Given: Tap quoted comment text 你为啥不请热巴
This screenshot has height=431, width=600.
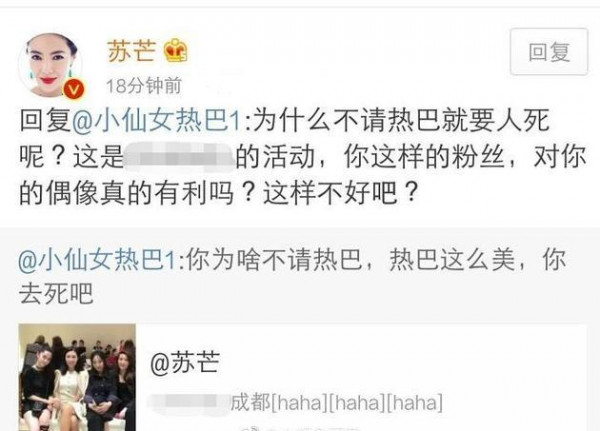Looking at the screenshot, I should point(274,260).
